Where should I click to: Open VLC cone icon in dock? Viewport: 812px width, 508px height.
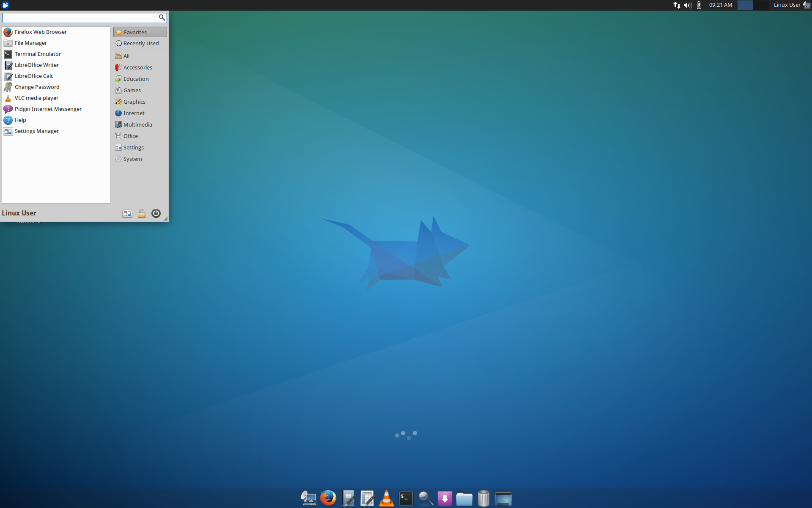point(386,498)
